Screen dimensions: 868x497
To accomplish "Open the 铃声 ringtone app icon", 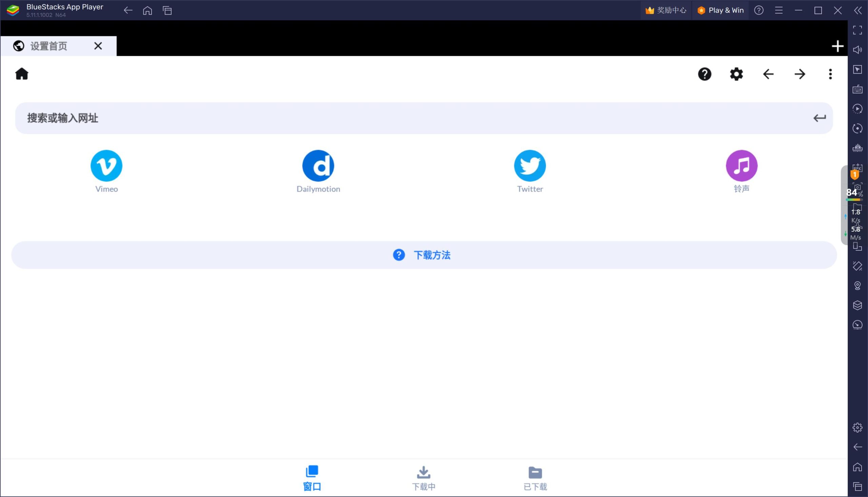I will click(x=742, y=166).
